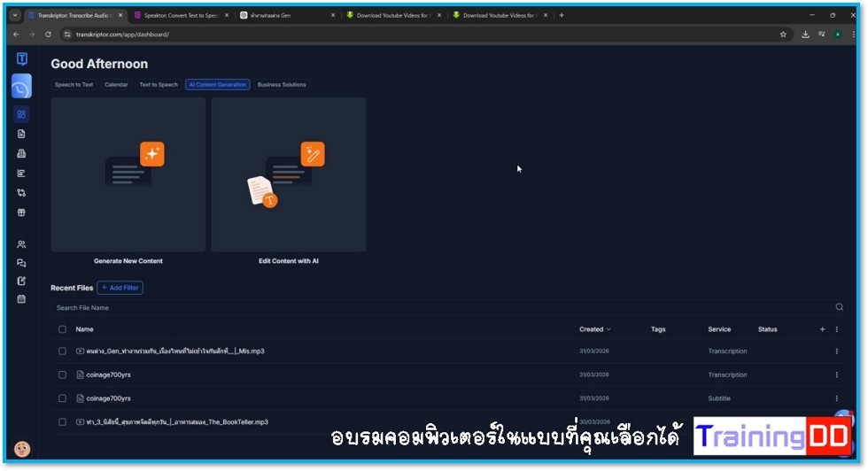Click the gift box icon in sidebar
868x471 pixels.
click(21, 212)
